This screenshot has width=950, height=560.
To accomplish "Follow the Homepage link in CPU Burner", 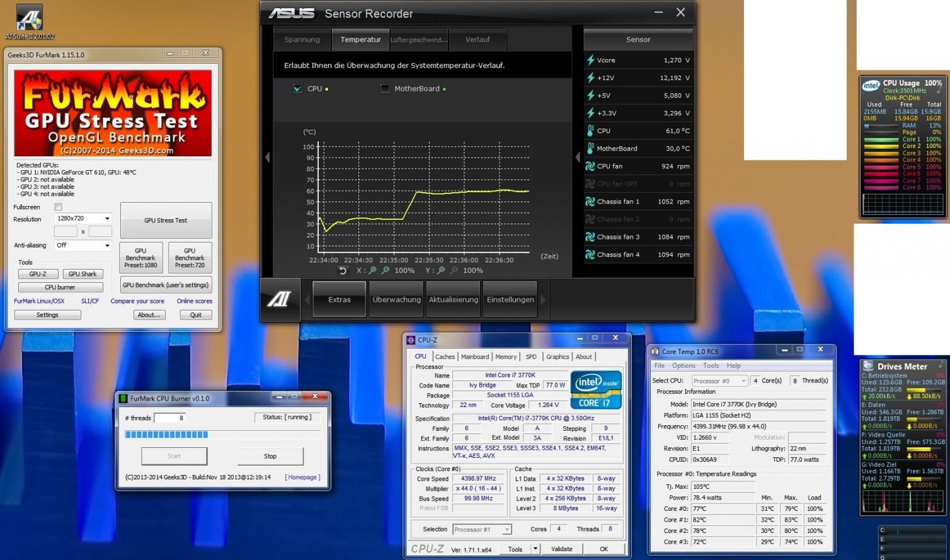I will coord(303,477).
